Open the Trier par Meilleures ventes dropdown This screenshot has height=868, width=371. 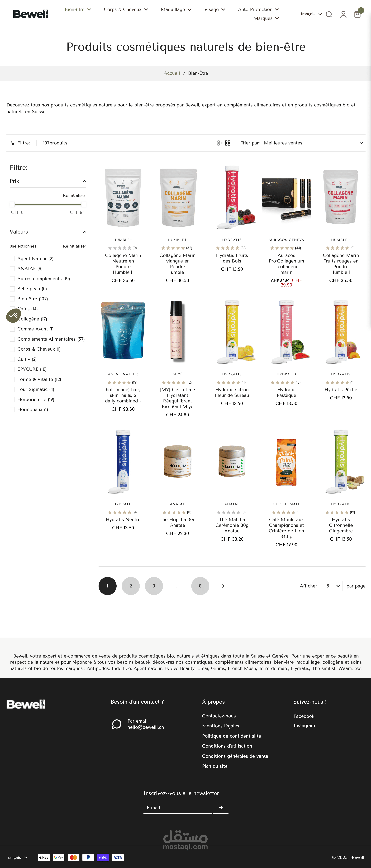coord(313,143)
